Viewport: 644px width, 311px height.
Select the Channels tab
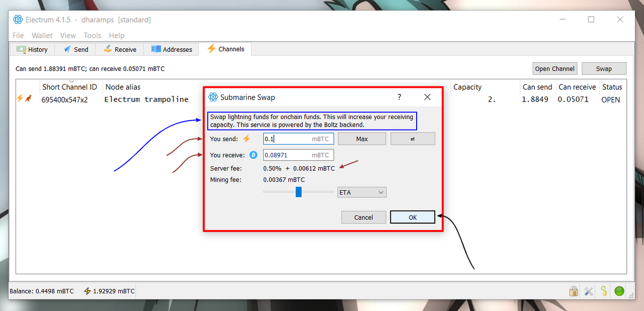tap(225, 49)
